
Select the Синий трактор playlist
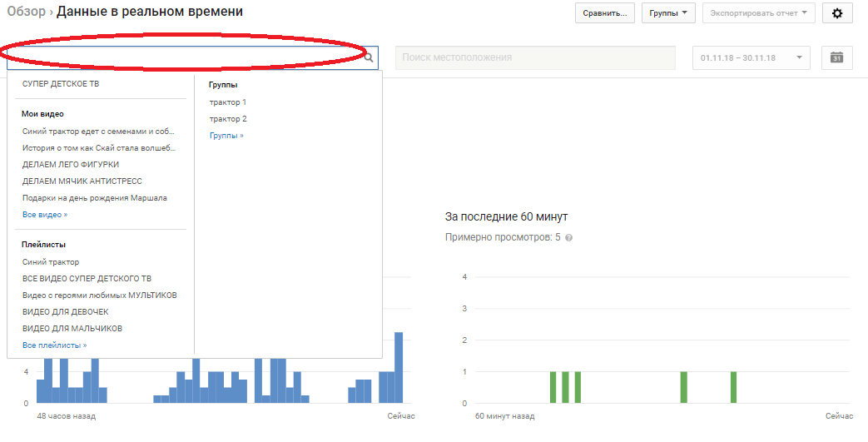[51, 262]
